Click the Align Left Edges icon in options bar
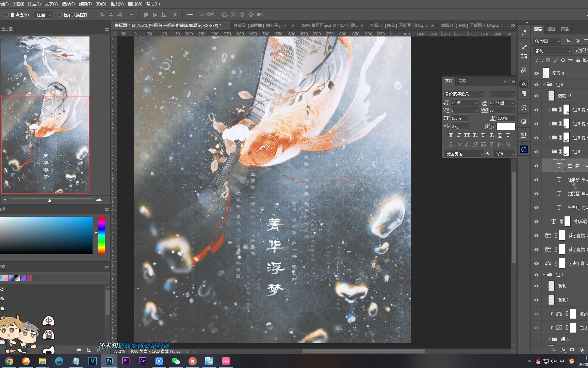 102,15
